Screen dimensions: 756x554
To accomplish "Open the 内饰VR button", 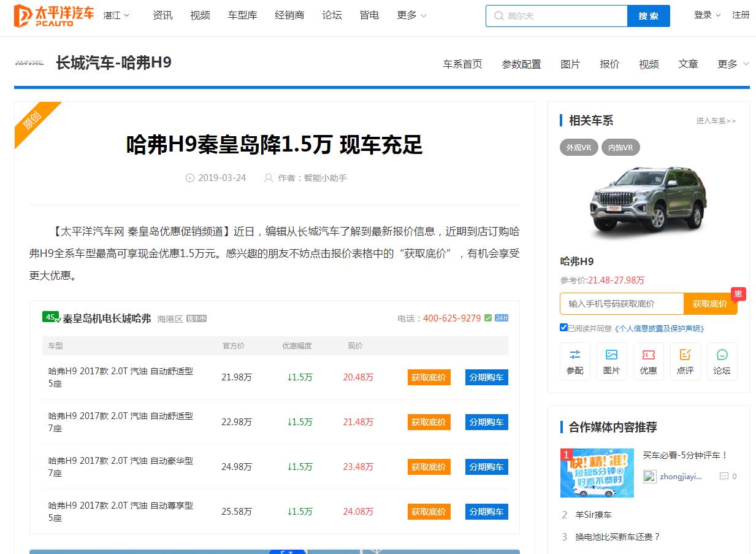I will (x=620, y=148).
